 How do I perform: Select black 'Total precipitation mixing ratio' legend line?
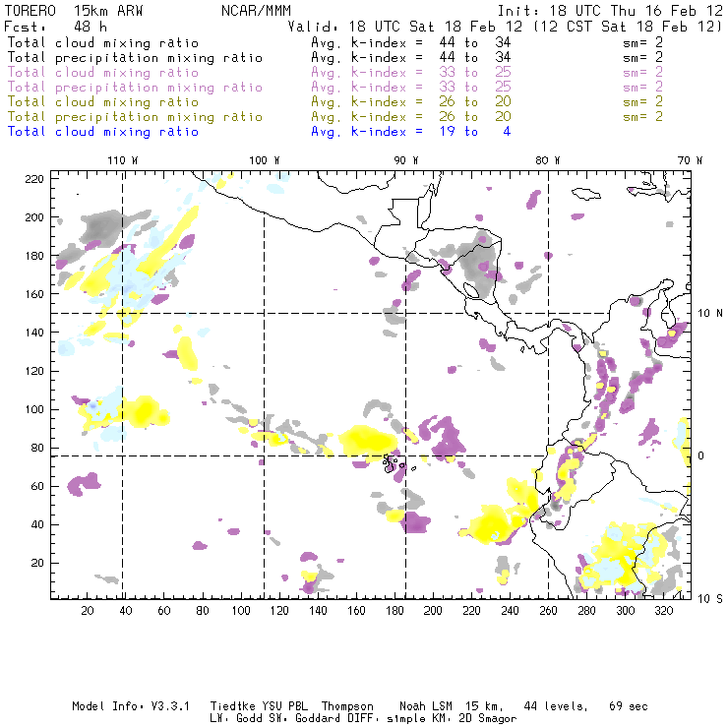(135, 58)
